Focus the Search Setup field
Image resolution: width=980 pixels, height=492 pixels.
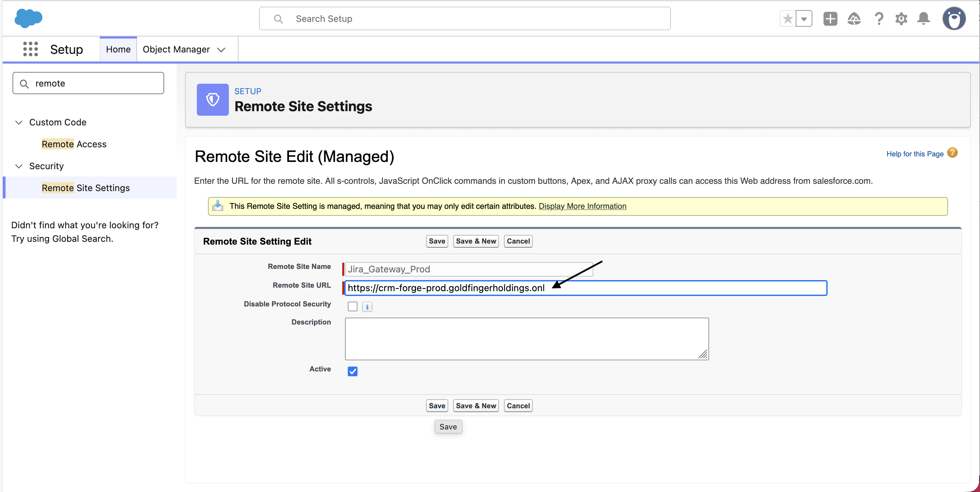click(465, 19)
